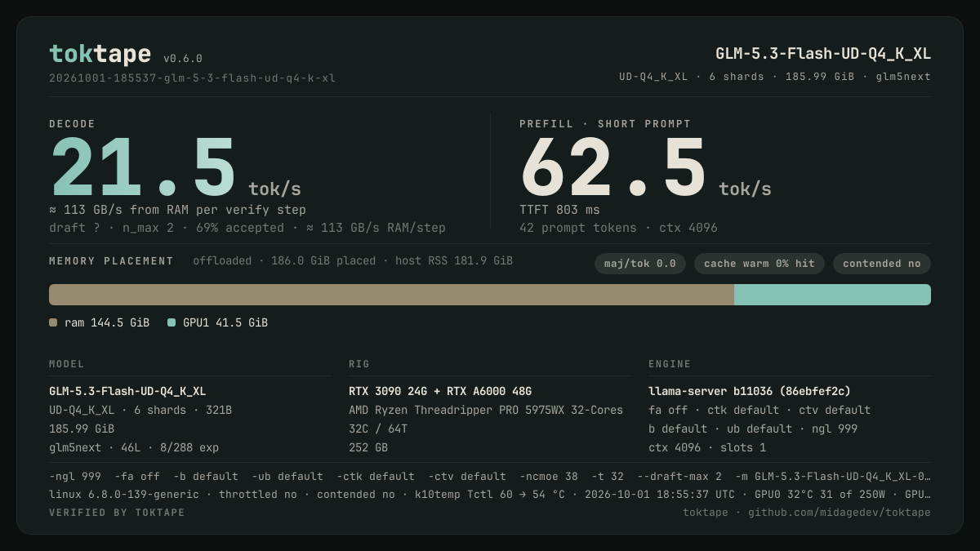Open the github.com/midagedev/toktape link

[840, 513]
